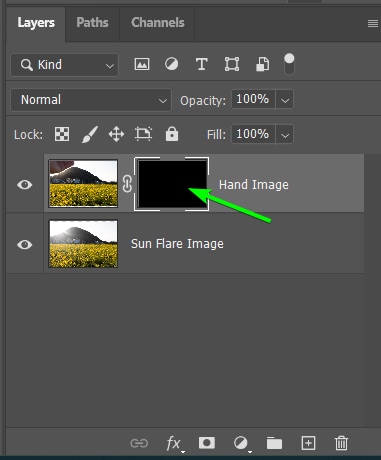Prevent auto-nesting into artboards lock
Viewport: 381px width, 460px height.
pos(143,134)
